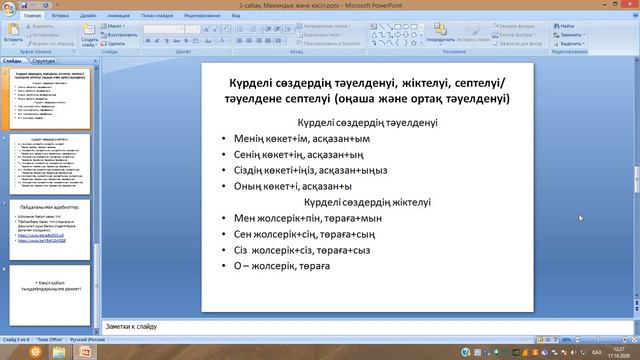This screenshot has width=640, height=360.
Task: Fit slide to window status icon
Action: (635, 340)
